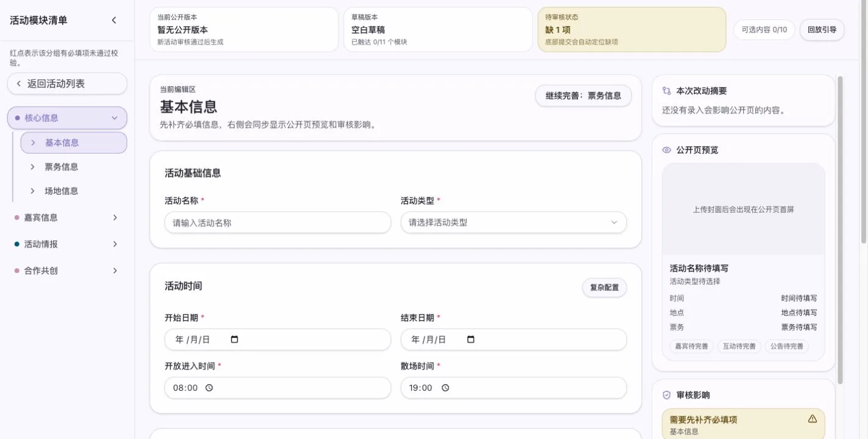The image size is (868, 439).
Task: Click the warning triangle in 需要先补齐必填项
Action: click(812, 419)
